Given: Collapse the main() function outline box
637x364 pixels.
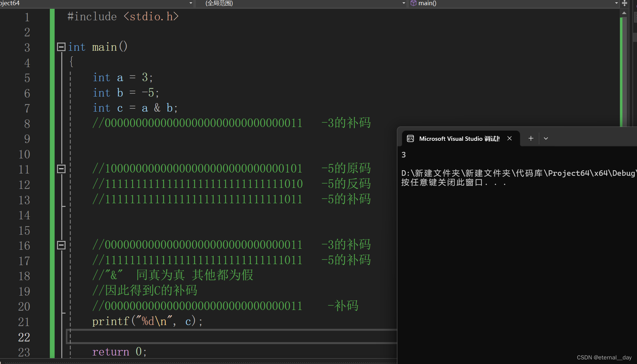Looking at the screenshot, I should 61,47.
